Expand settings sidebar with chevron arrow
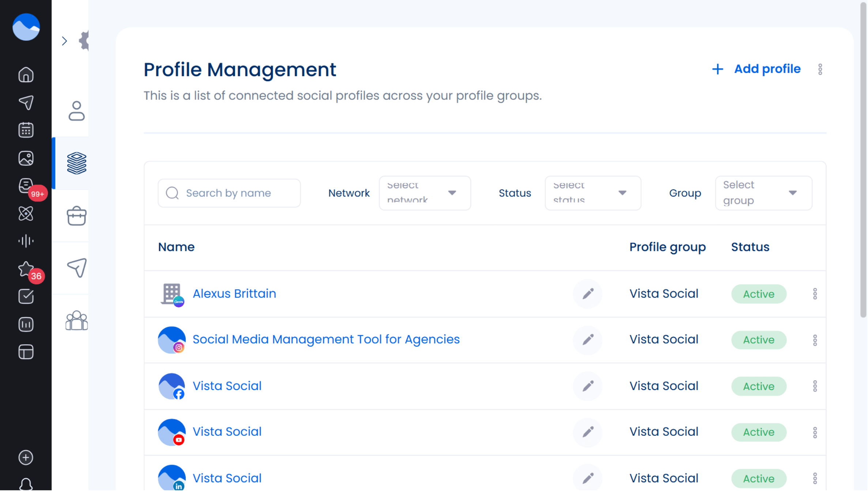 (x=65, y=41)
